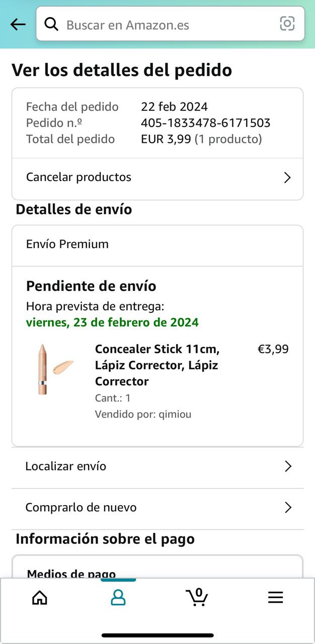Select Cancelar productos option
This screenshot has width=315, height=644.
pos(78,177)
